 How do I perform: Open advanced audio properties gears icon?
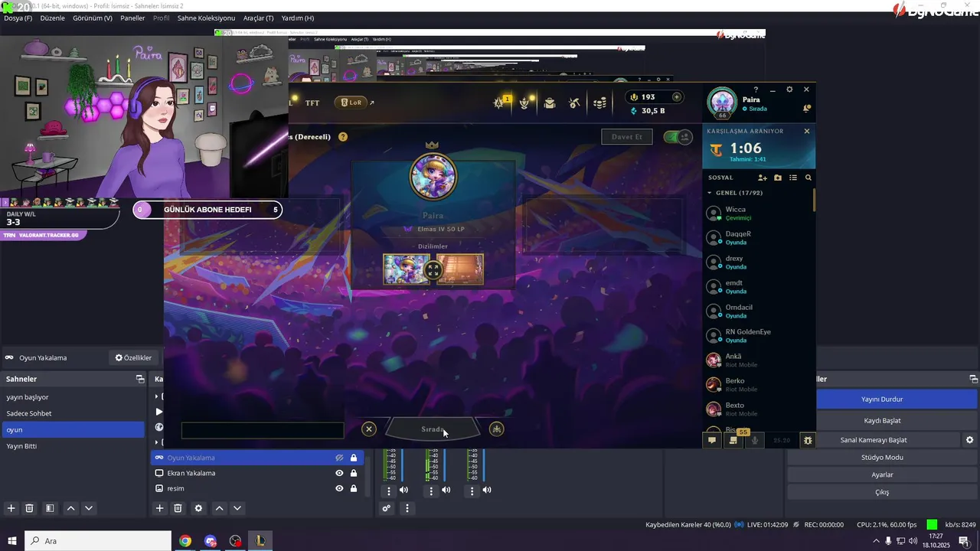point(387,508)
